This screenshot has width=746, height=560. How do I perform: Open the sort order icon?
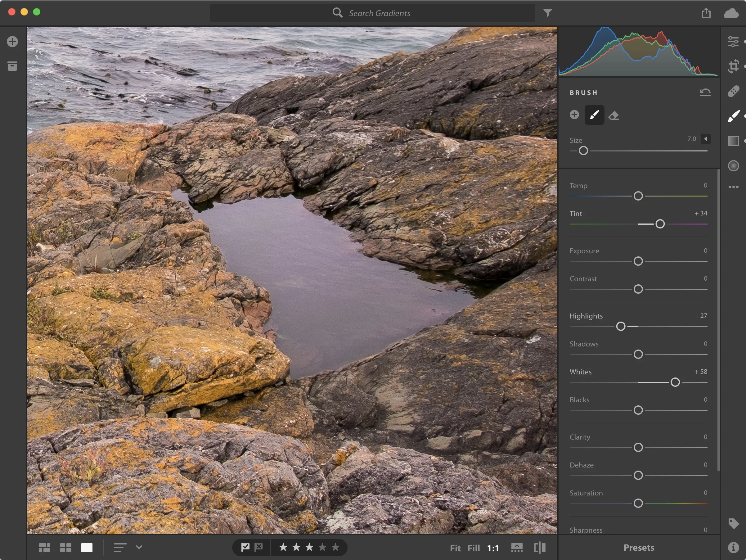coord(120,547)
